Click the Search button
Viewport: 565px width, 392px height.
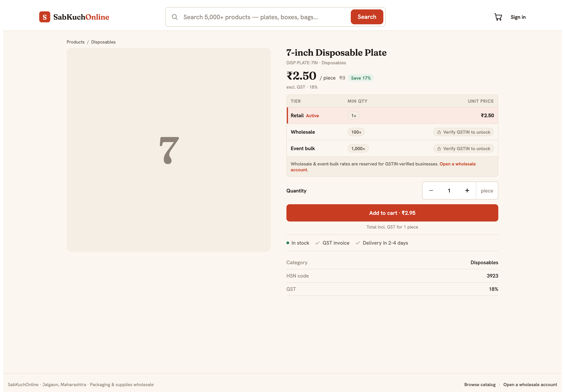pyautogui.click(x=367, y=17)
